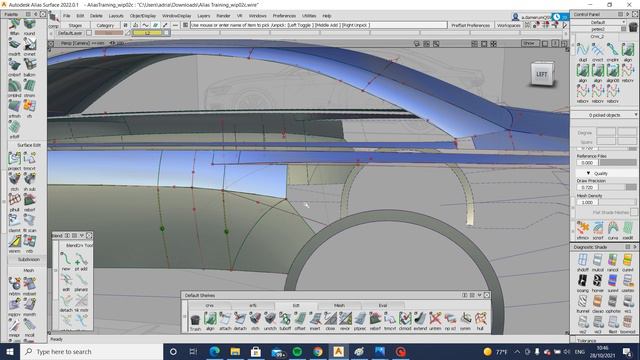
Task: Open the Render menu
Action: pyautogui.click(x=223, y=16)
